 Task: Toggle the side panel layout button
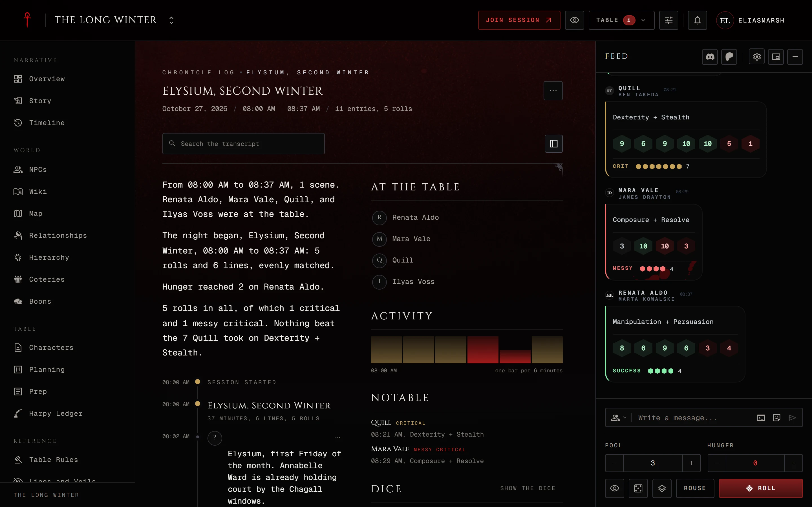[x=553, y=144]
